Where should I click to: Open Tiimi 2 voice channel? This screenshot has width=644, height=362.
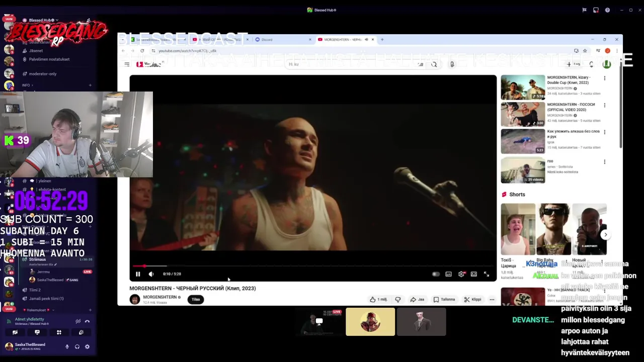click(35, 290)
